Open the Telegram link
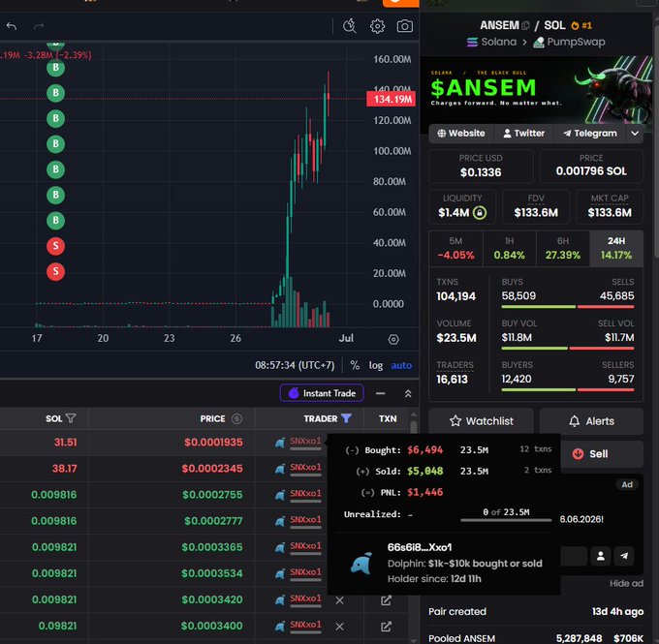659x644 pixels. coord(590,134)
